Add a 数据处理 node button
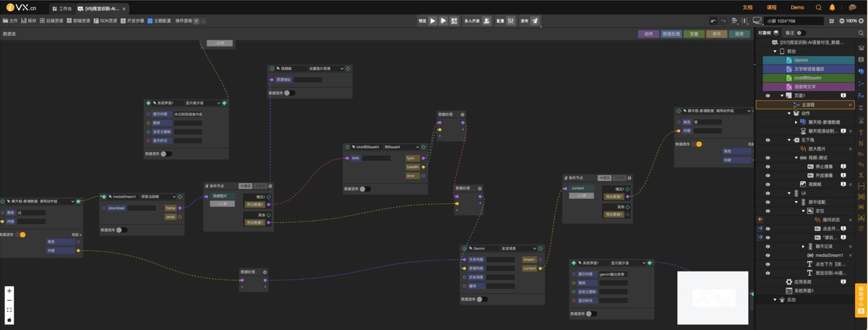Image resolution: width=868 pixels, height=330 pixels. pos(671,33)
